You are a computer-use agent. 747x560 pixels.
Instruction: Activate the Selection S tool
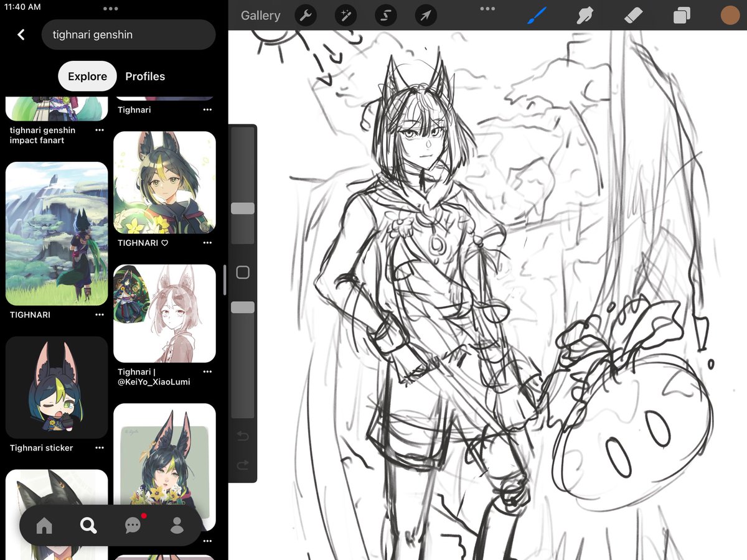pyautogui.click(x=386, y=16)
